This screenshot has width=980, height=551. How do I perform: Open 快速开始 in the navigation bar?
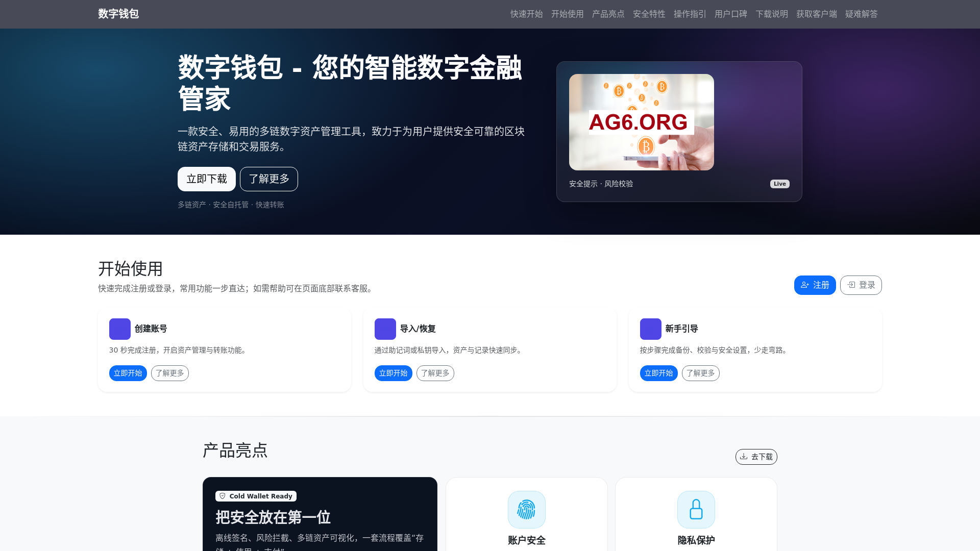point(526,14)
